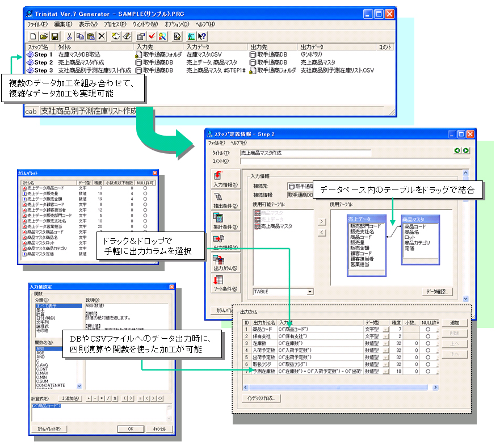Confirm the 入力値設定 dialog with OK
This screenshot has height=446, width=504.
(131, 429)
